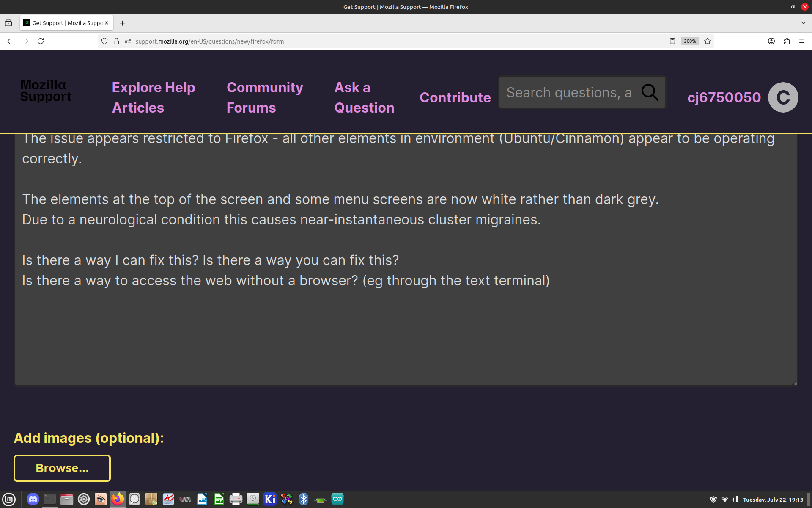Expand the list all tabs chevron
The image size is (812, 508).
click(803, 23)
